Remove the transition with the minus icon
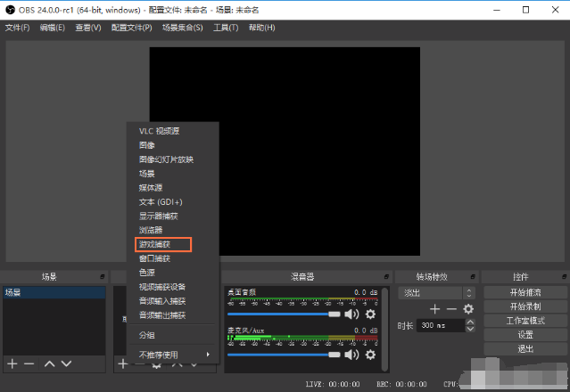 click(x=451, y=309)
